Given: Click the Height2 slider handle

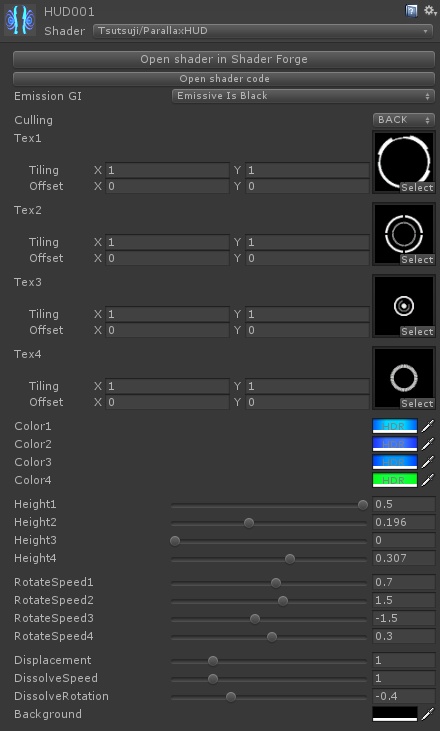Looking at the screenshot, I should click(x=249, y=523).
